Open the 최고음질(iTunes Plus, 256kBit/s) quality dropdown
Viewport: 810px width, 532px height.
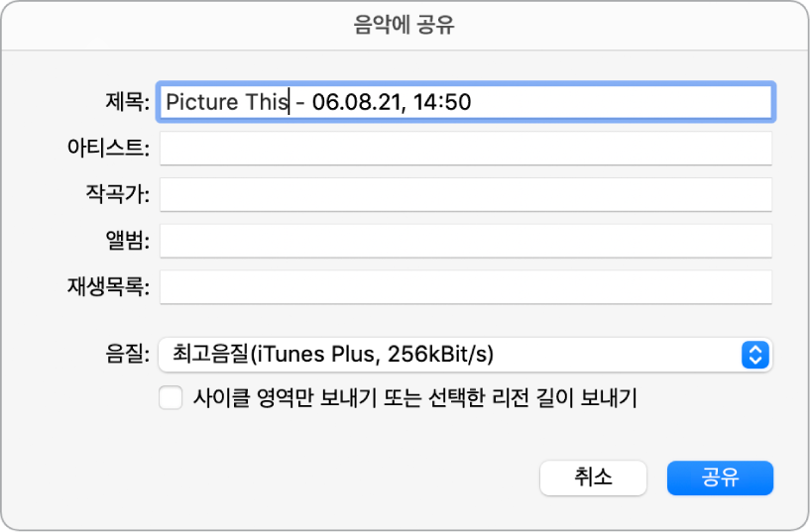tap(465, 355)
